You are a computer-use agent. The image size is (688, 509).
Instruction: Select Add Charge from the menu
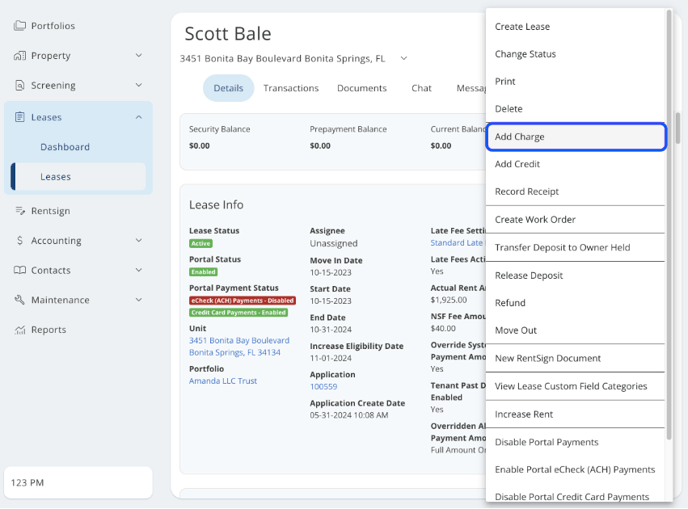pos(575,137)
